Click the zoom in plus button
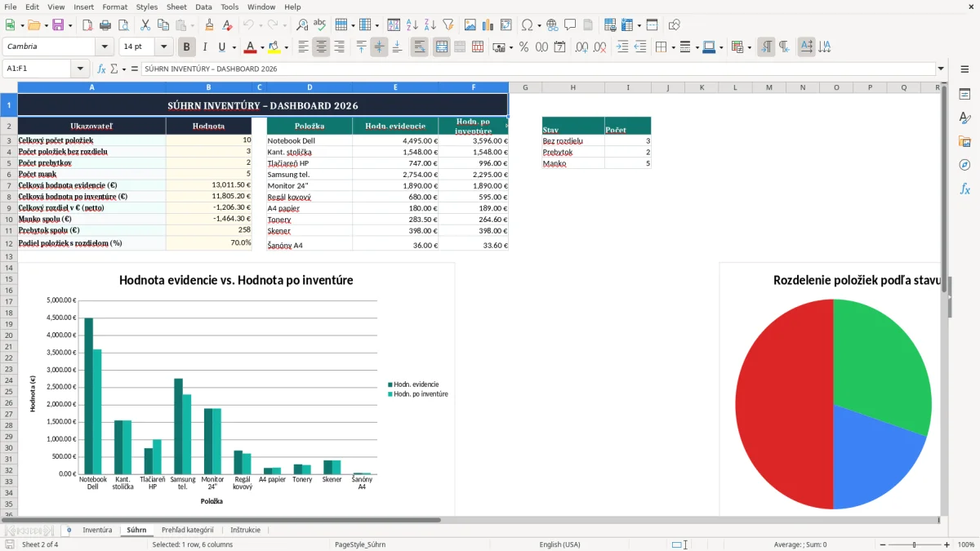This screenshot has height=551, width=980. pyautogui.click(x=947, y=544)
